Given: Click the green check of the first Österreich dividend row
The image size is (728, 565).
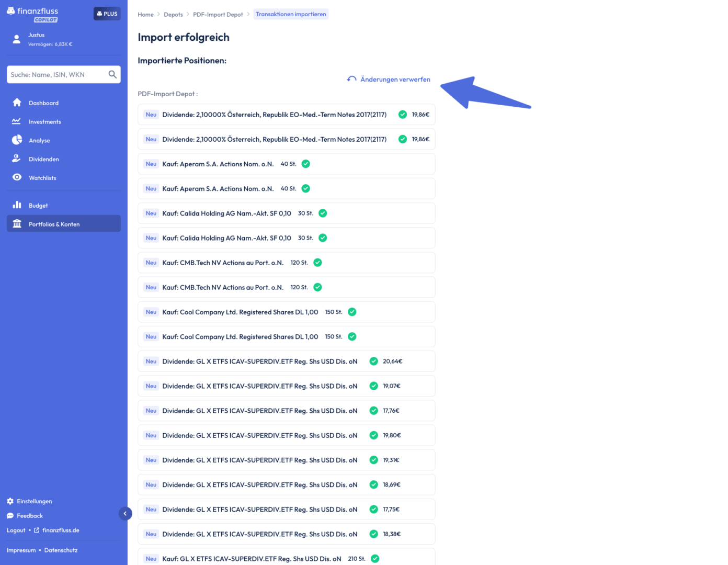Looking at the screenshot, I should point(403,115).
